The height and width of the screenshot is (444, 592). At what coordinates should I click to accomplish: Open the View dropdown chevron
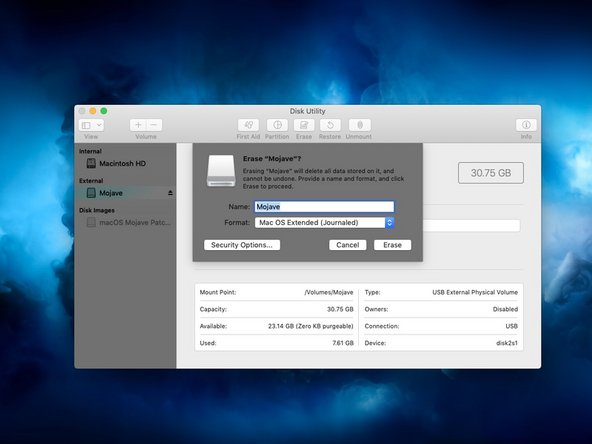[99, 125]
